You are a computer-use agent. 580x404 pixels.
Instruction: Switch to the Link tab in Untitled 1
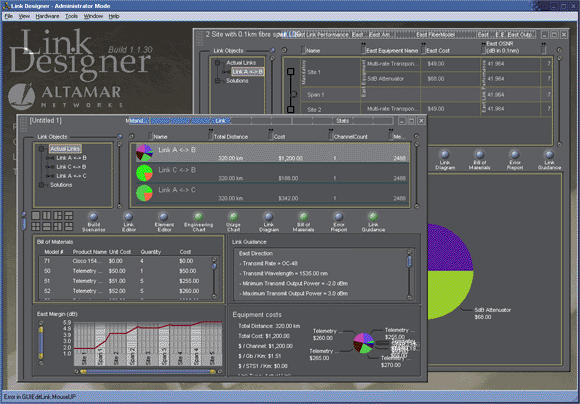(221, 121)
